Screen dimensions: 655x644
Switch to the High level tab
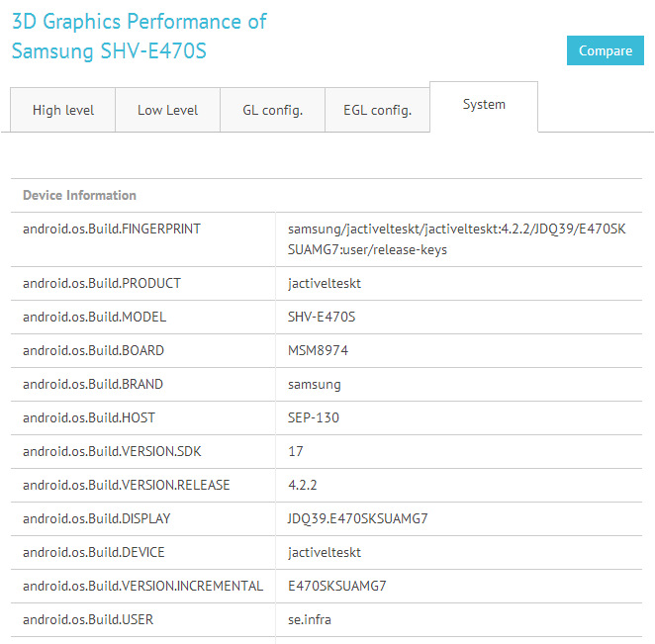point(63,110)
